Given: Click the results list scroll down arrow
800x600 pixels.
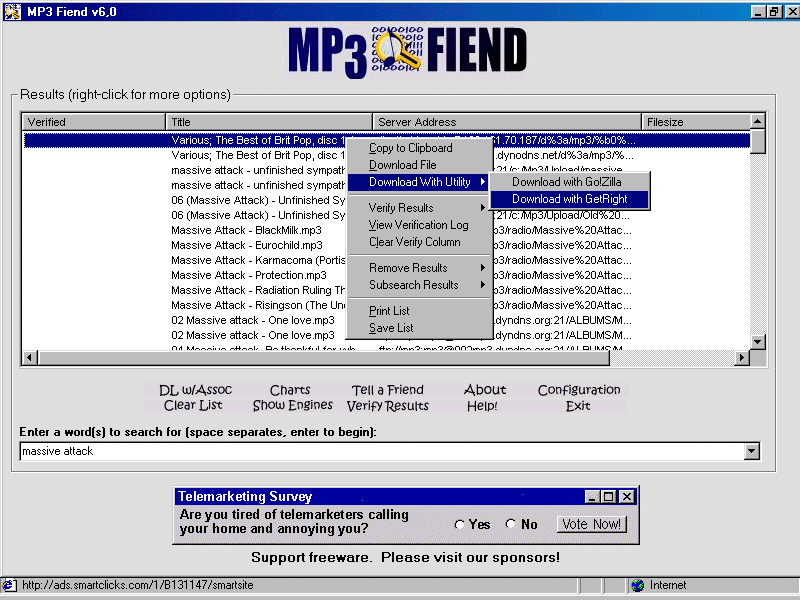Looking at the screenshot, I should 758,342.
